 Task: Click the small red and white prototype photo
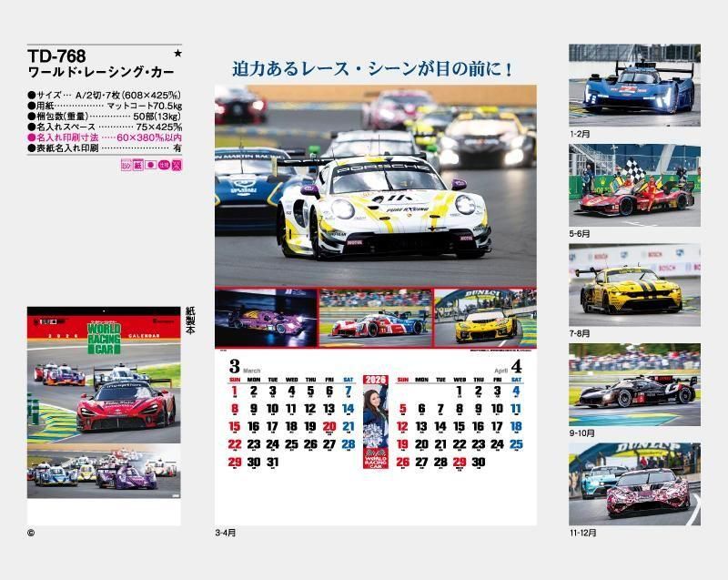coord(376,318)
